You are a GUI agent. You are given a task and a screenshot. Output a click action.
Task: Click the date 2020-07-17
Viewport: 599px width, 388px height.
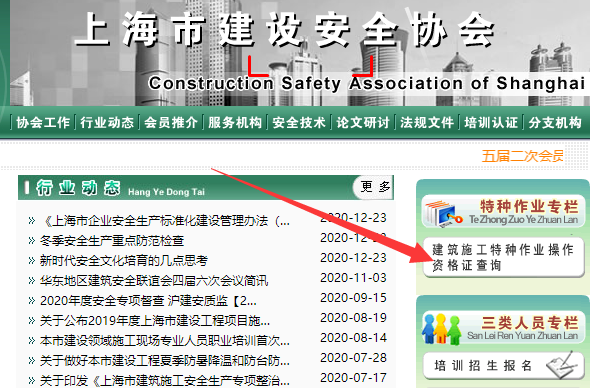tap(353, 378)
